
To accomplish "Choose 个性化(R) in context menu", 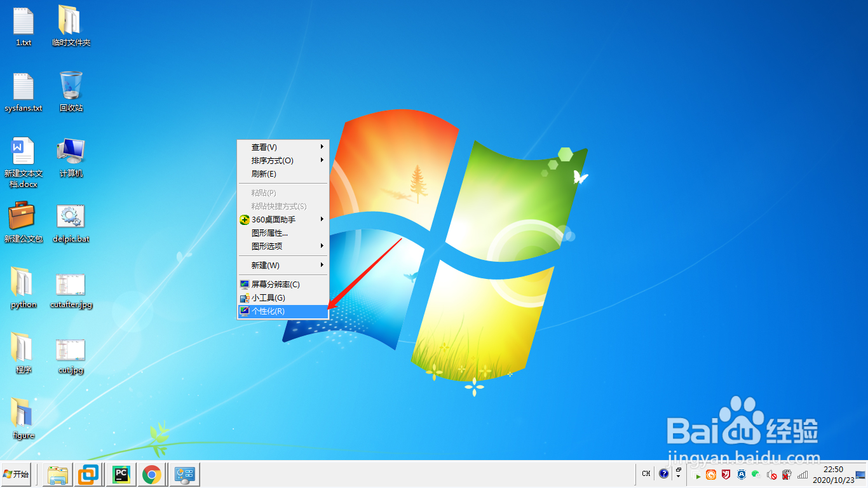I will pyautogui.click(x=283, y=311).
